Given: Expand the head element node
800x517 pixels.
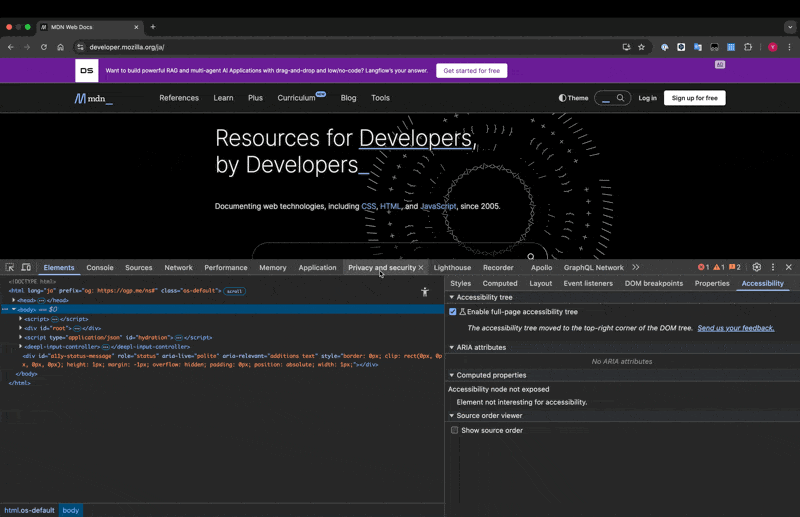Looking at the screenshot, I should (x=14, y=300).
